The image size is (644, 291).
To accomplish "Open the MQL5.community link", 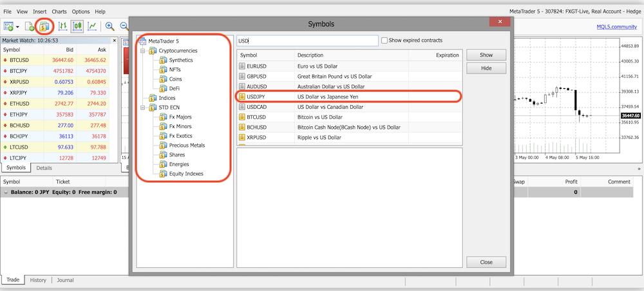I will pos(617,27).
